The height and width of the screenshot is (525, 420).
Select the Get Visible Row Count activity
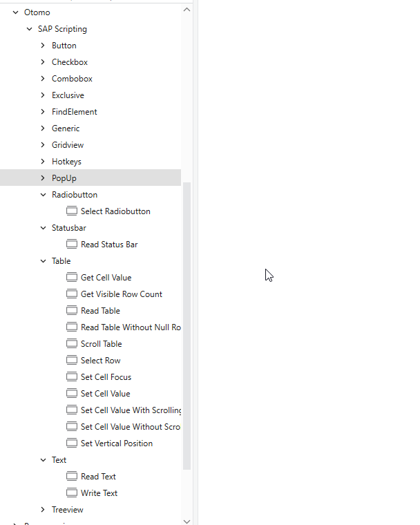point(122,294)
